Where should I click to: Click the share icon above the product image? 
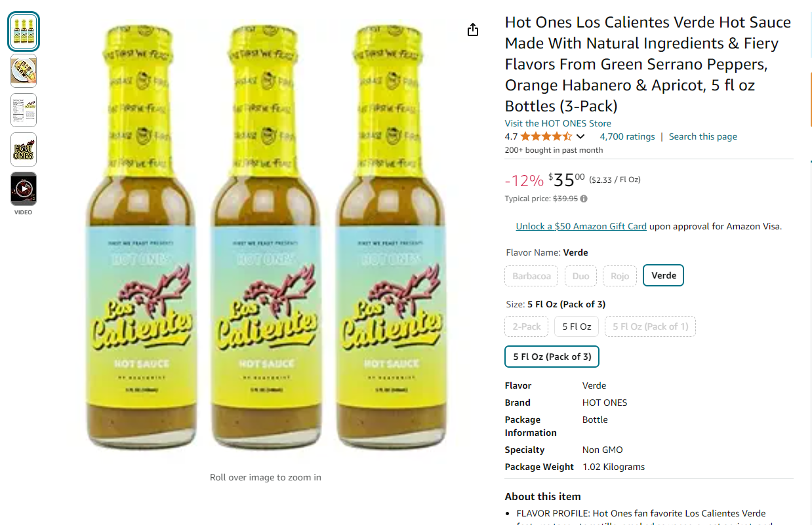pyautogui.click(x=473, y=29)
